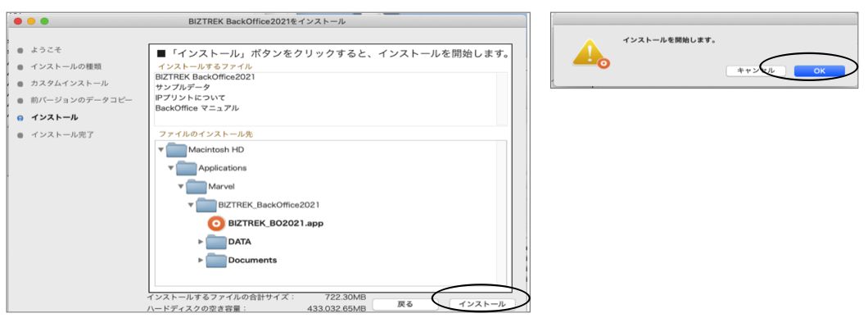This screenshot has width=868, height=318.
Task: Click the yellow minimize window button
Action: (x=31, y=21)
